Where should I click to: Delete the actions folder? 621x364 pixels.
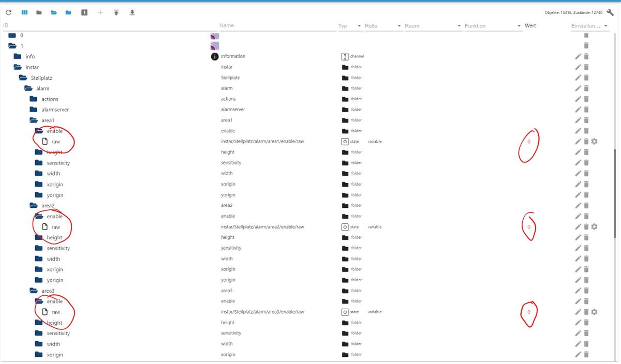[x=586, y=99]
